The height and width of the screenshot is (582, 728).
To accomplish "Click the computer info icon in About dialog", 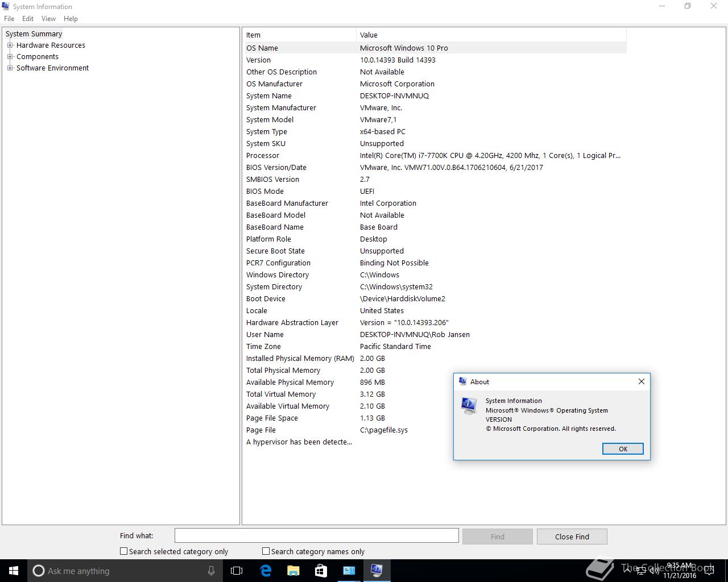I will [469, 406].
